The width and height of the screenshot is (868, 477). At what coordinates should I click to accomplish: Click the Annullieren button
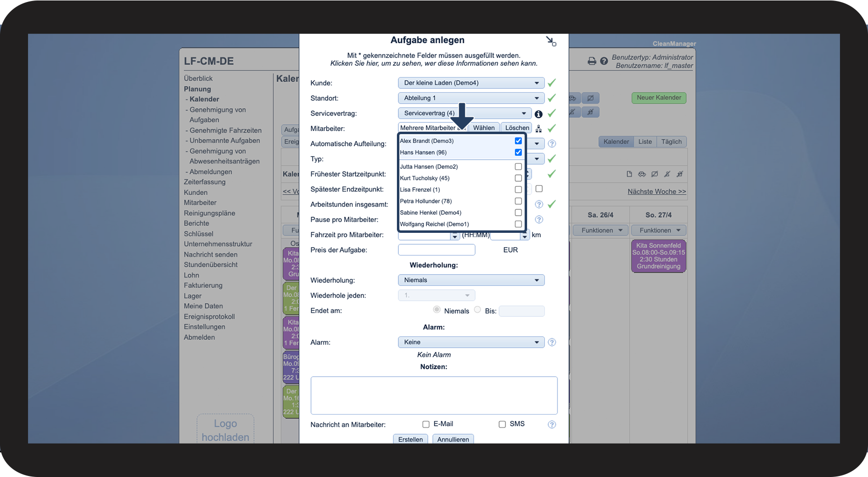coord(453,439)
